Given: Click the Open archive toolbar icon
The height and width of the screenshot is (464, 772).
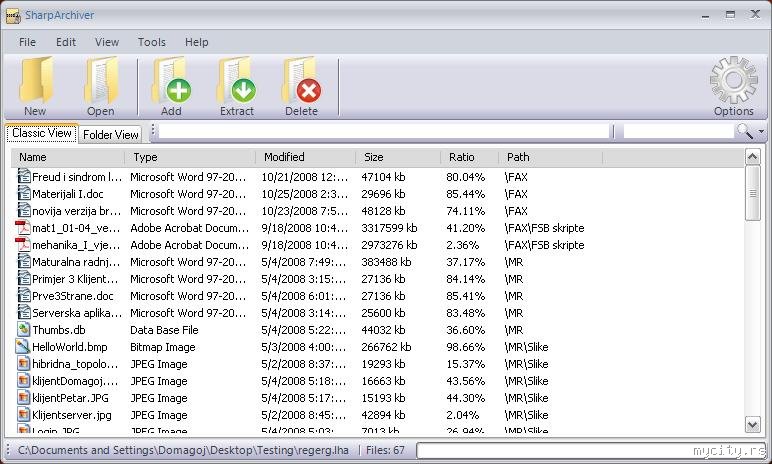Looking at the screenshot, I should point(101,80).
